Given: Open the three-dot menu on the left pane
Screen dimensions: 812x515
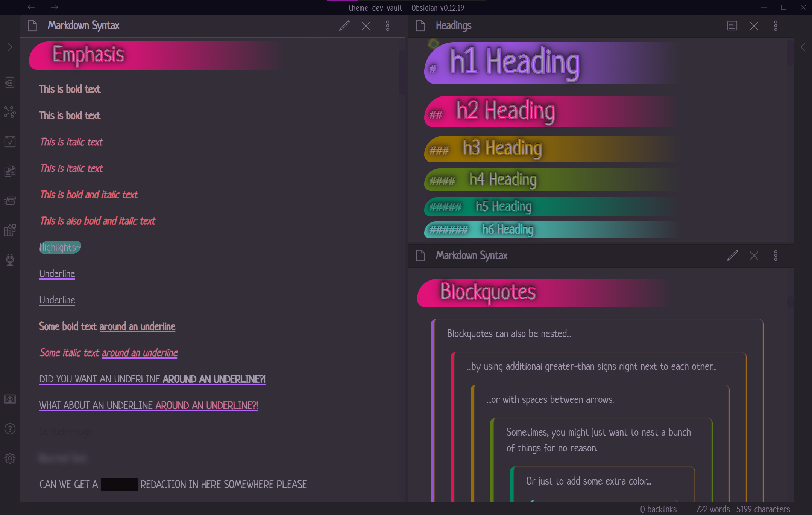Looking at the screenshot, I should pyautogui.click(x=387, y=26).
